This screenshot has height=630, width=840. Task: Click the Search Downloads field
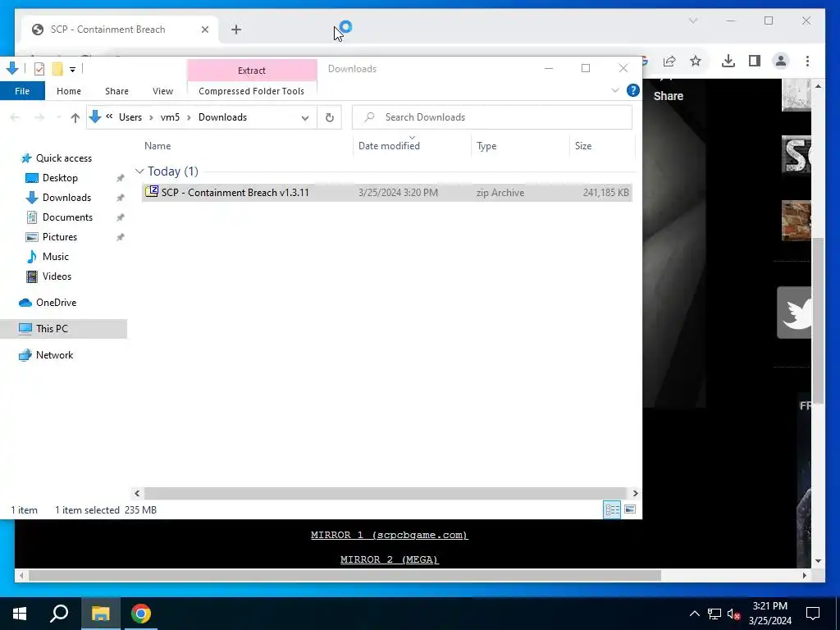[x=492, y=117]
